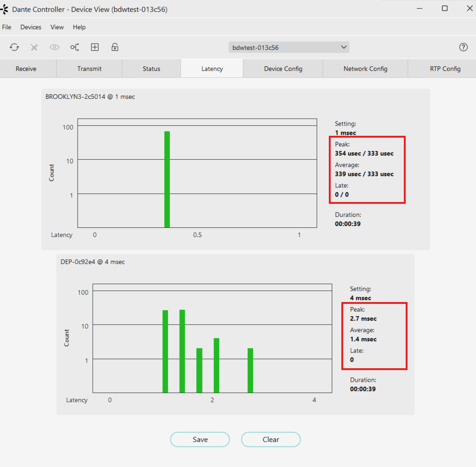Click the DEP-0c92e4 @ 4 msec heading
This screenshot has height=467, width=476.
[x=93, y=262]
